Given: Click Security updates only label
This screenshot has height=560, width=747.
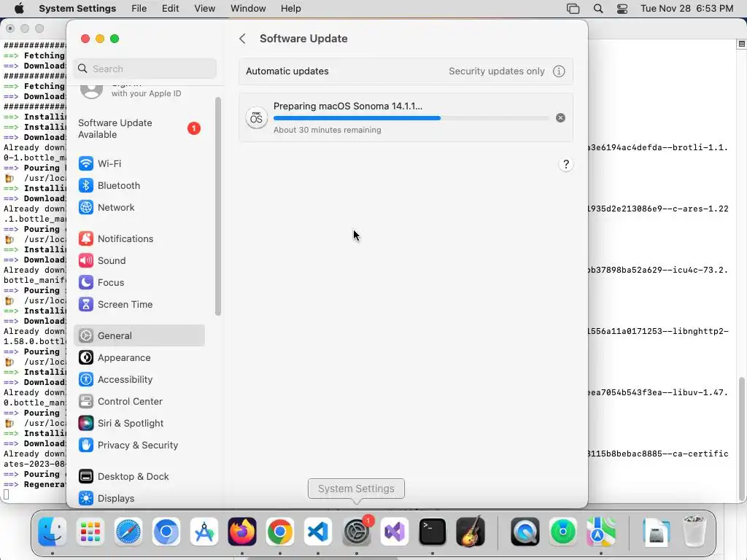Looking at the screenshot, I should 496,71.
